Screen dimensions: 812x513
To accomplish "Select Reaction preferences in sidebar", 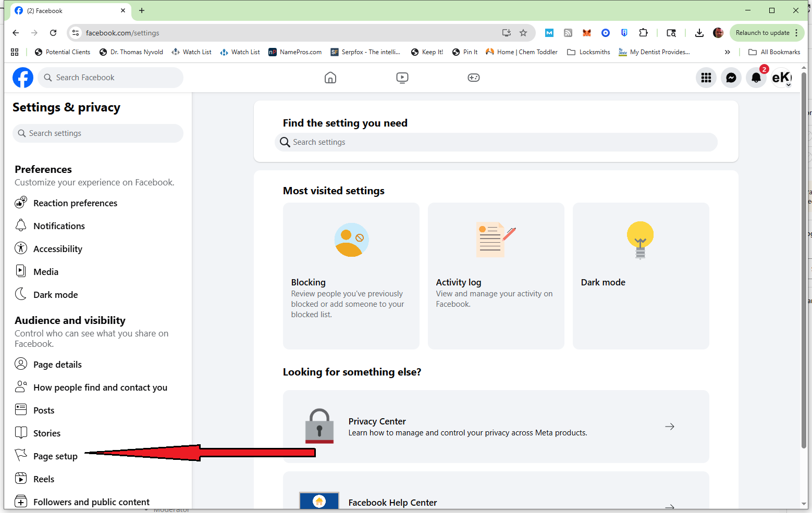I will pos(75,203).
